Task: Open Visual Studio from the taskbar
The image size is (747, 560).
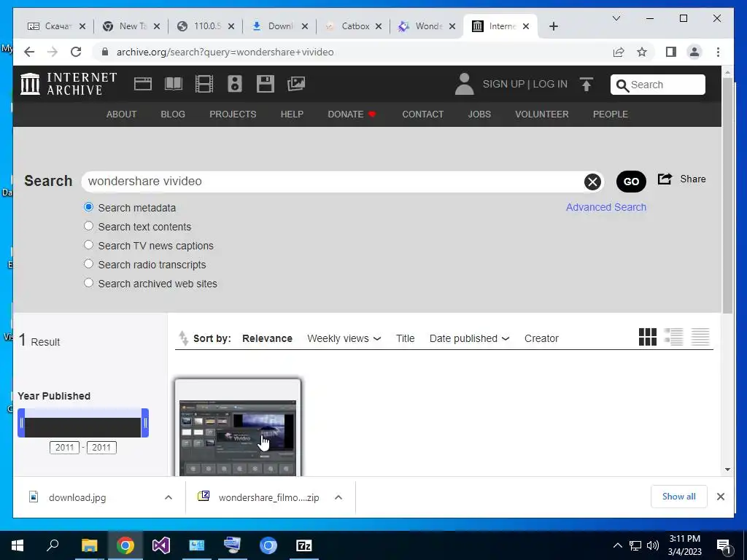Action: [x=161, y=545]
